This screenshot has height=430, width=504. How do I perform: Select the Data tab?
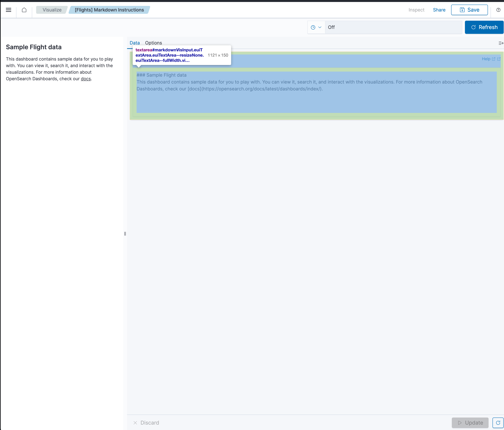[x=134, y=43]
